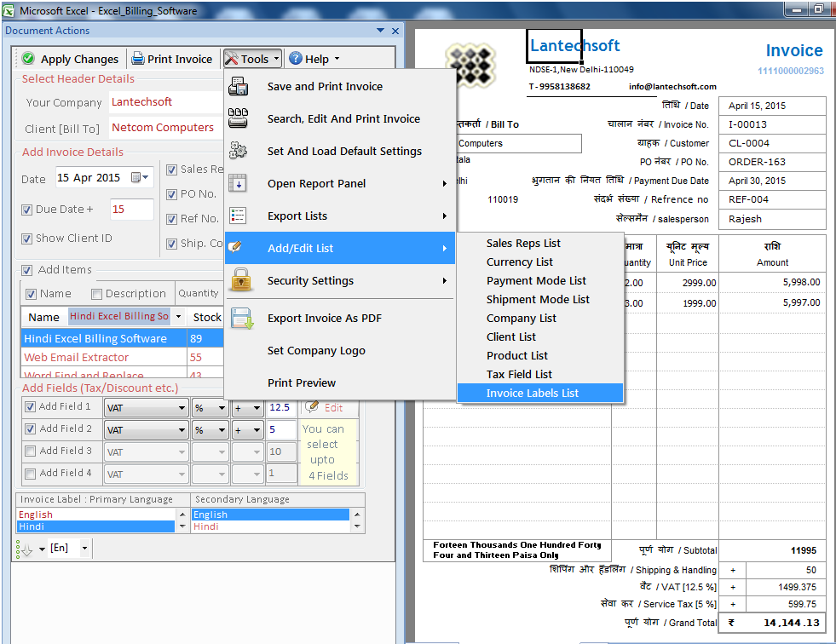Click the Save and Print Invoice icon
836x644 pixels.
238,86
